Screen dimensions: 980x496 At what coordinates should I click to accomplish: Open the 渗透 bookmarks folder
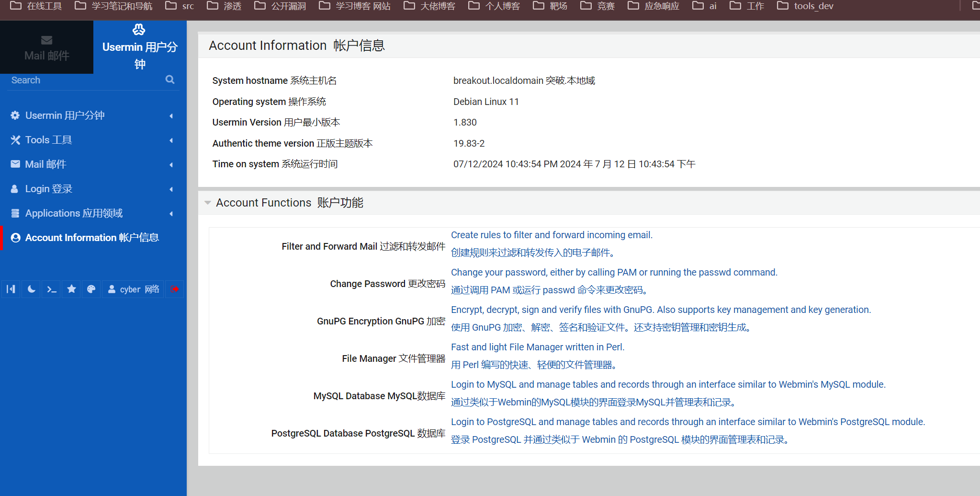[224, 6]
